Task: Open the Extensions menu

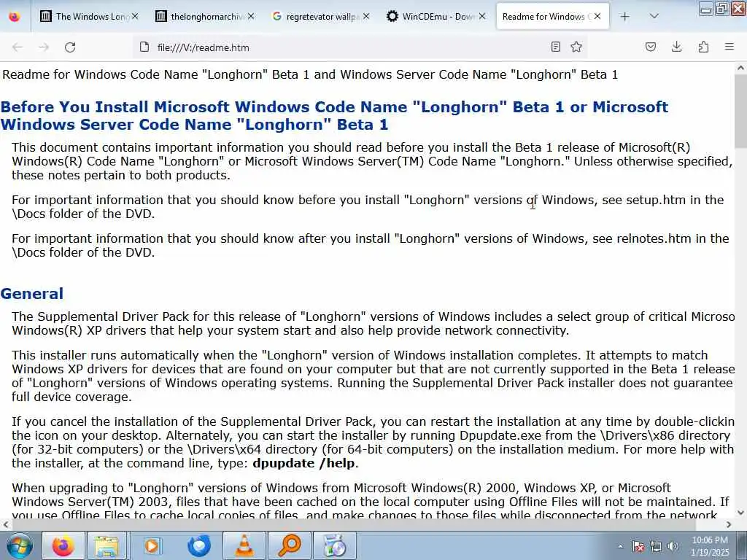Action: [x=703, y=47]
